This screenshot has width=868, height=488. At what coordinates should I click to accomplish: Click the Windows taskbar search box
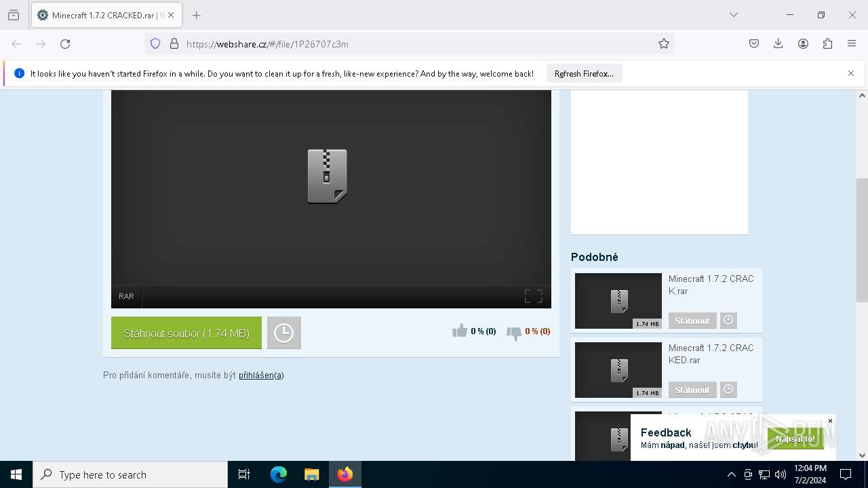coord(130,474)
